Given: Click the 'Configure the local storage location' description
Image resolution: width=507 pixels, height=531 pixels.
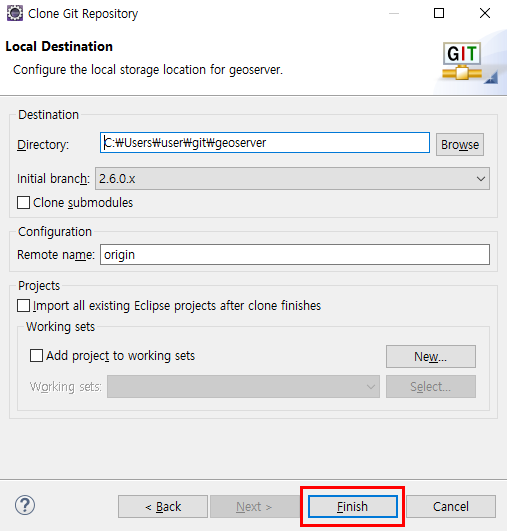Looking at the screenshot, I should [x=148, y=70].
